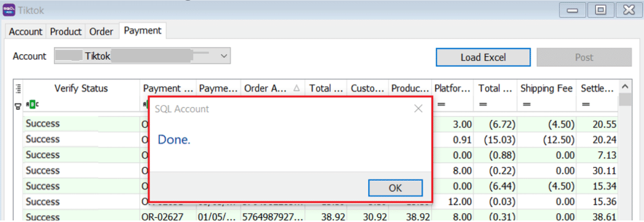Select the Success cell in the 20.55 row
The height and width of the screenshot is (222, 644).
coord(81,124)
